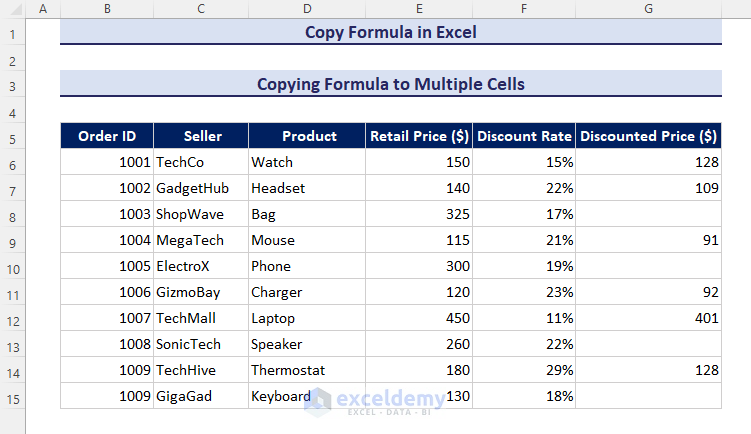Select column A header

point(42,9)
